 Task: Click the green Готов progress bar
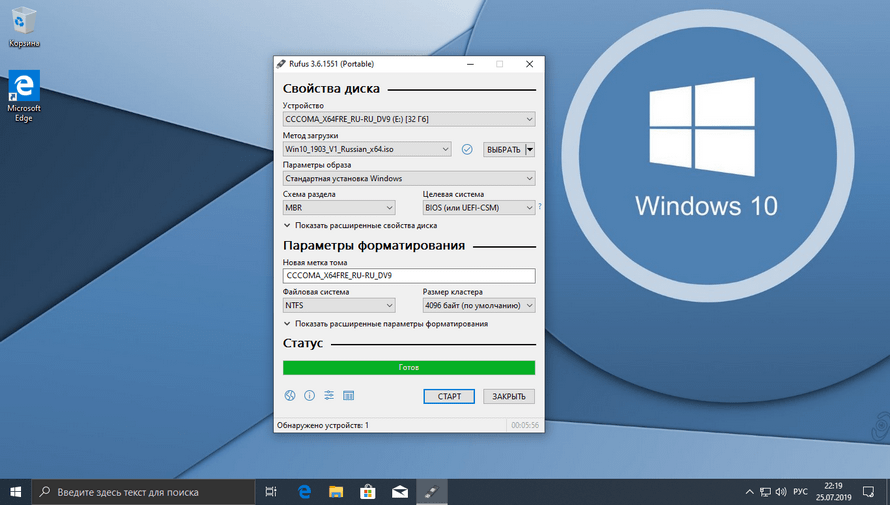(409, 368)
